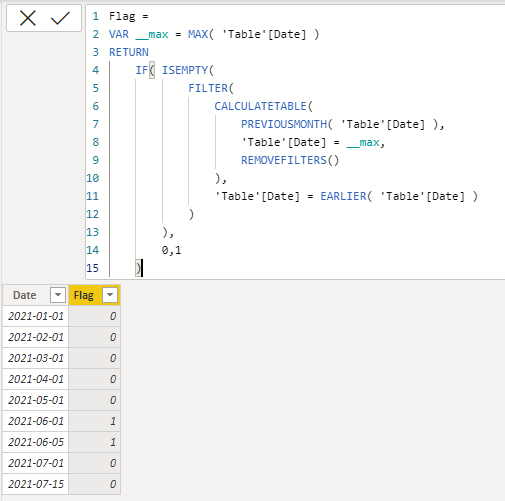Select the Date column header
The height and width of the screenshot is (501, 505).
click(x=35, y=295)
